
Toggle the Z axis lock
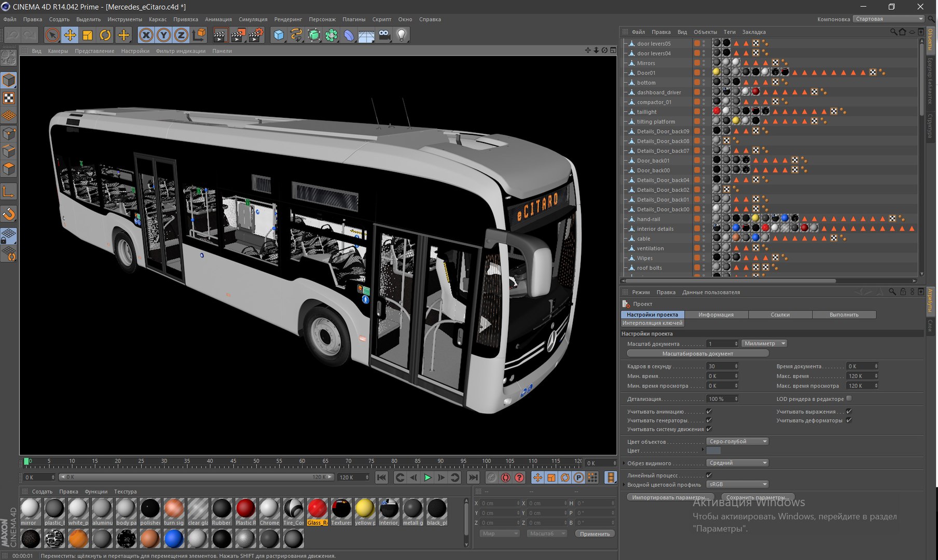click(x=181, y=35)
